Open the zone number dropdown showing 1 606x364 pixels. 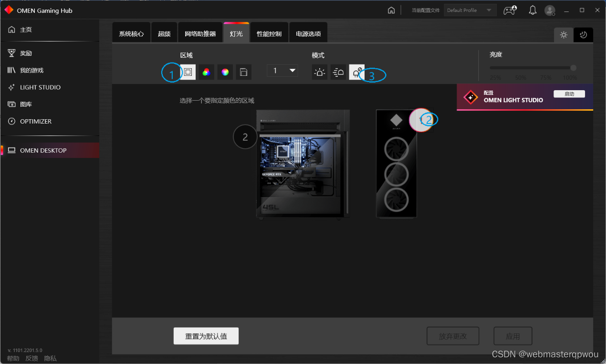pyautogui.click(x=282, y=71)
